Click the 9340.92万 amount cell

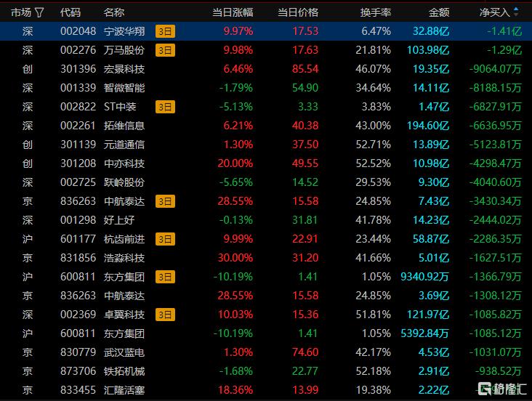click(x=424, y=277)
